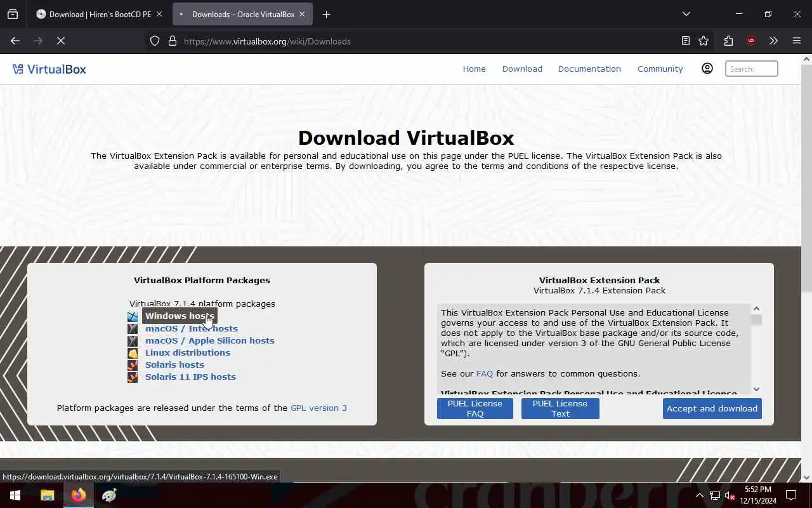
Task: Click the site security padlock icon
Action: point(172,41)
